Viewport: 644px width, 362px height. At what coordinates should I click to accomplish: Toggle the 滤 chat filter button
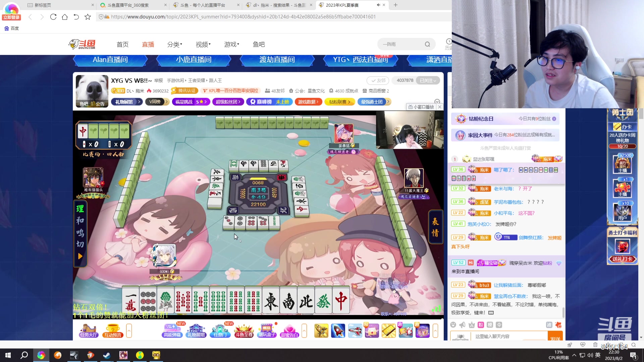click(549, 325)
